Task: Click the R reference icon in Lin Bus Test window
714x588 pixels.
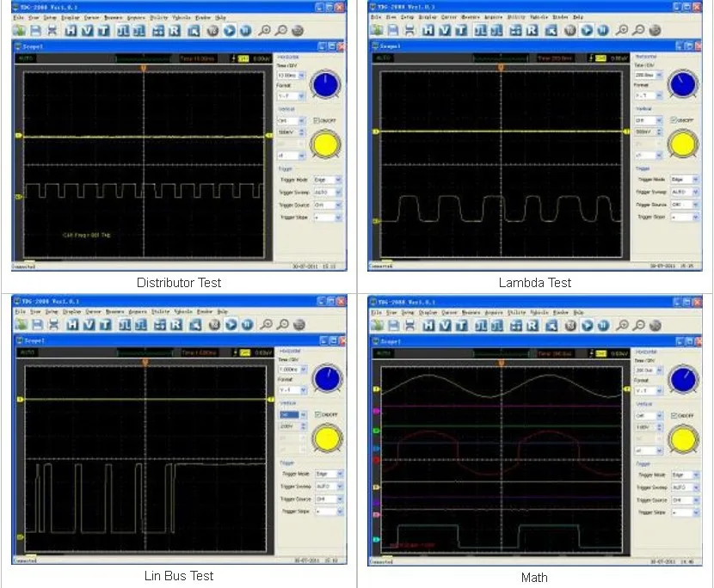Action: [x=176, y=324]
